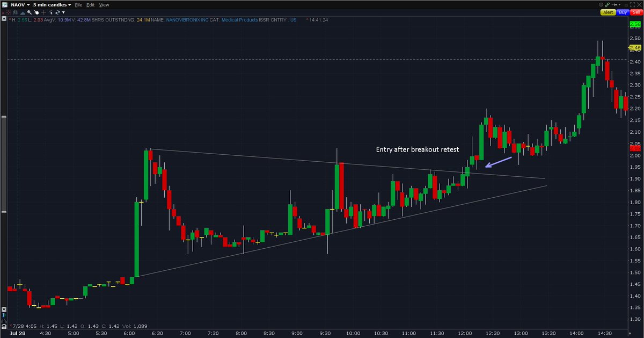Click the pin window icon

coord(615,5)
